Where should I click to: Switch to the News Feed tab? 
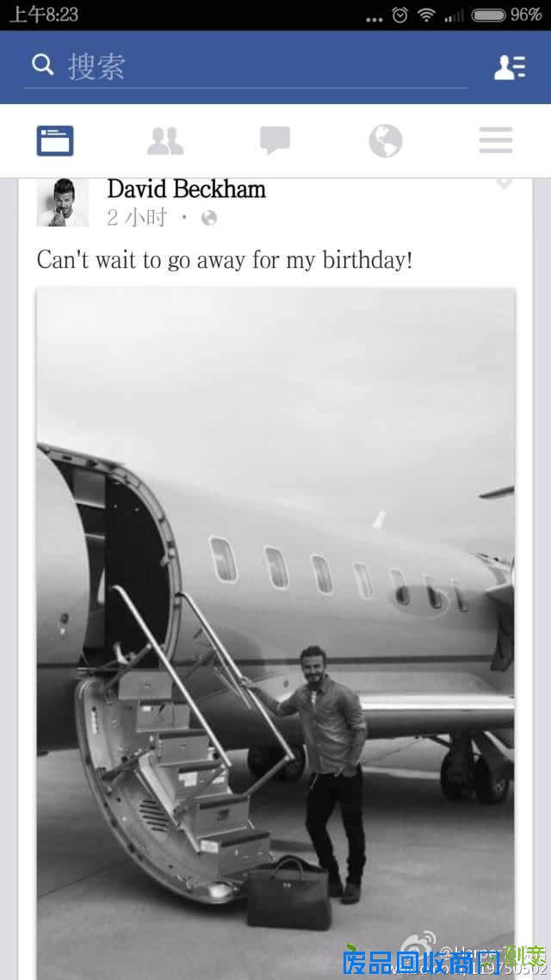coord(55,140)
